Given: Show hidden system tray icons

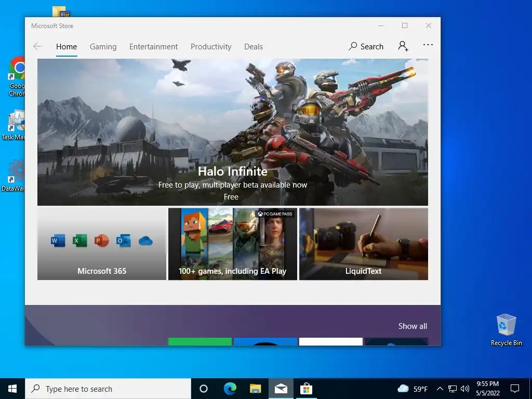Looking at the screenshot, I should (x=440, y=389).
